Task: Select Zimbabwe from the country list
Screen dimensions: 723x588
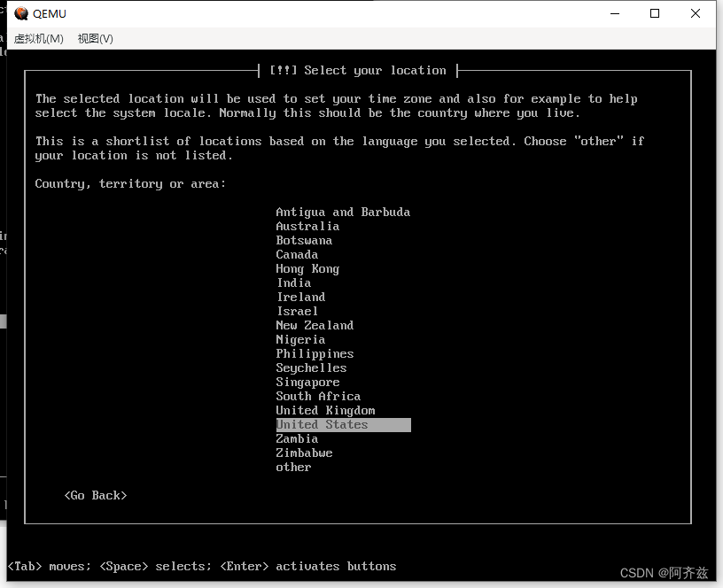Action: (304, 453)
